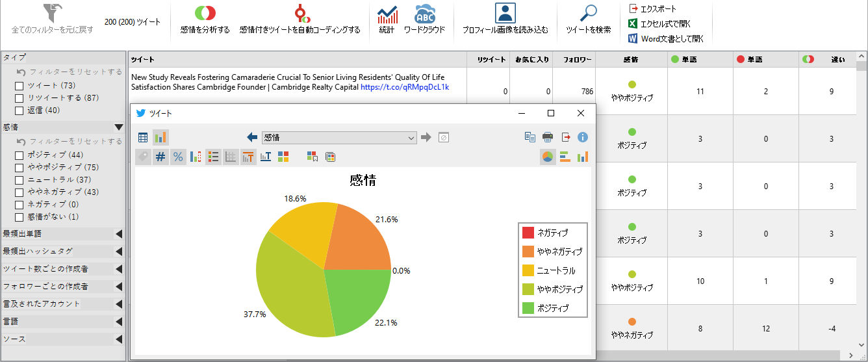Go to the previous variable with the left arrow
Screen dimensions: 868x362
point(253,137)
